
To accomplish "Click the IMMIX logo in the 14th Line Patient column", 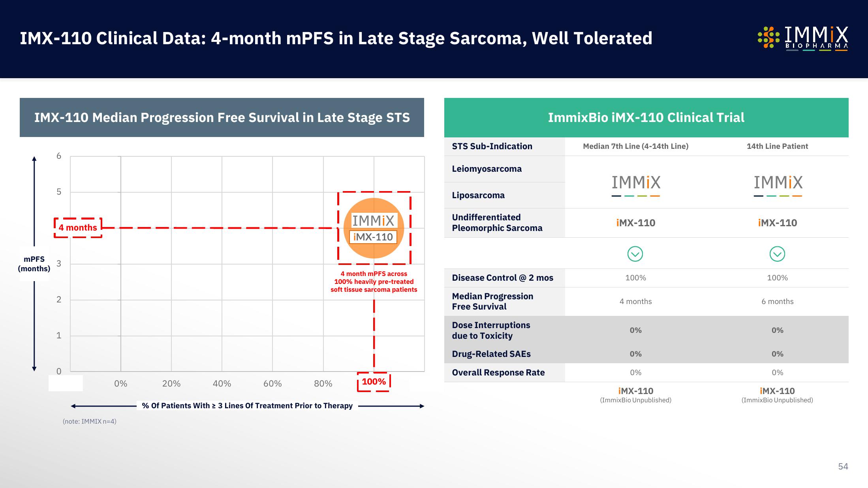I will tap(778, 186).
